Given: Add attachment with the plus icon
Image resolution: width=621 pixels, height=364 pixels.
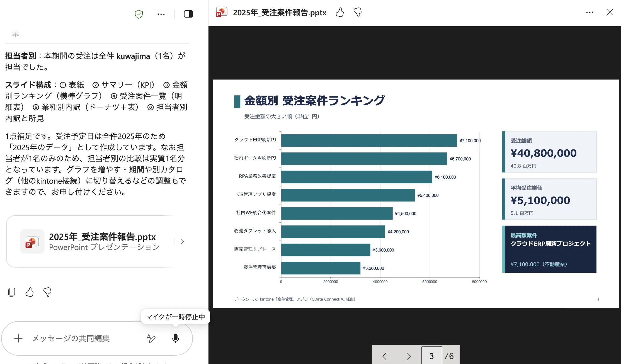Looking at the screenshot, I should click(18, 338).
